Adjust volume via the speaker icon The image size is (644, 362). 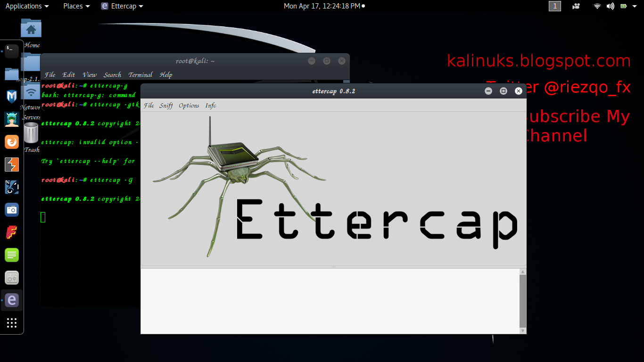611,6
